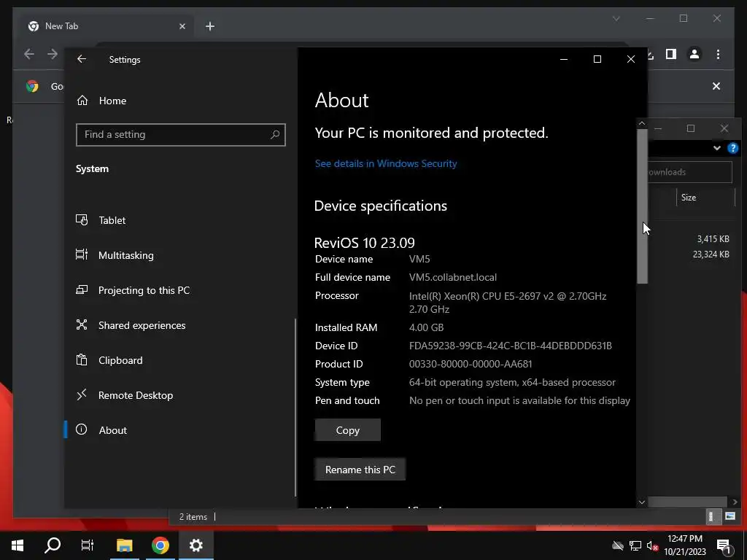This screenshot has height=560, width=747.
Task: Click the Projecting to this PC icon
Action: (x=82, y=289)
